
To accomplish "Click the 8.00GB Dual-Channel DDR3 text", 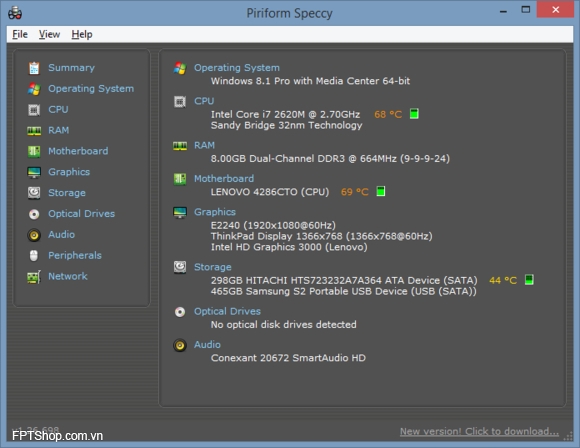I will pos(330,159).
